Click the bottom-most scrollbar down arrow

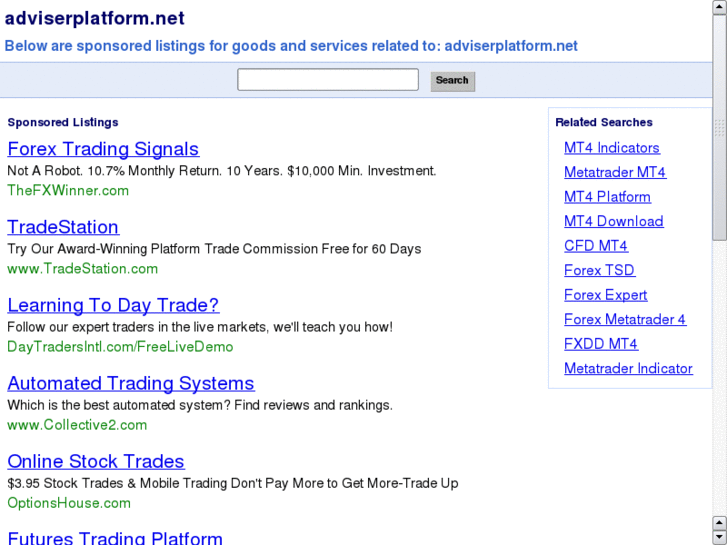(719, 538)
